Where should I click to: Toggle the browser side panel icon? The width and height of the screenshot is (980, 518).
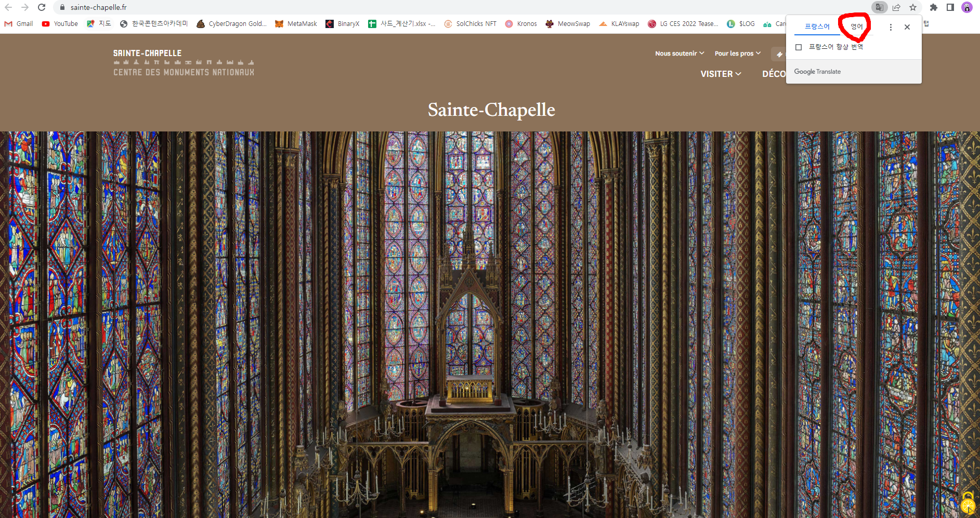950,7
